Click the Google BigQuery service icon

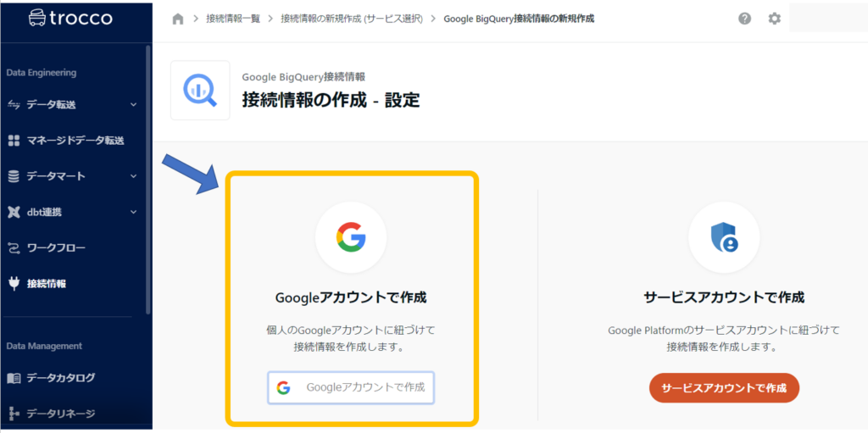[x=200, y=90]
